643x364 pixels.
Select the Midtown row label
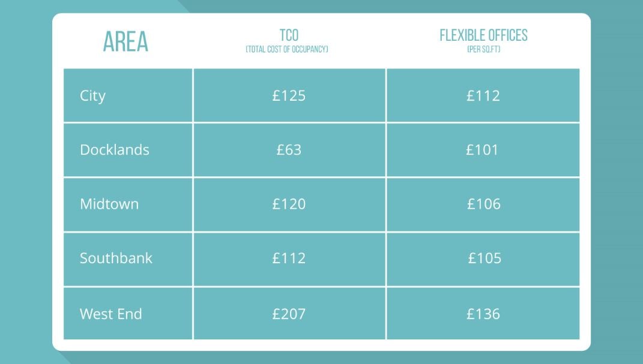point(109,204)
